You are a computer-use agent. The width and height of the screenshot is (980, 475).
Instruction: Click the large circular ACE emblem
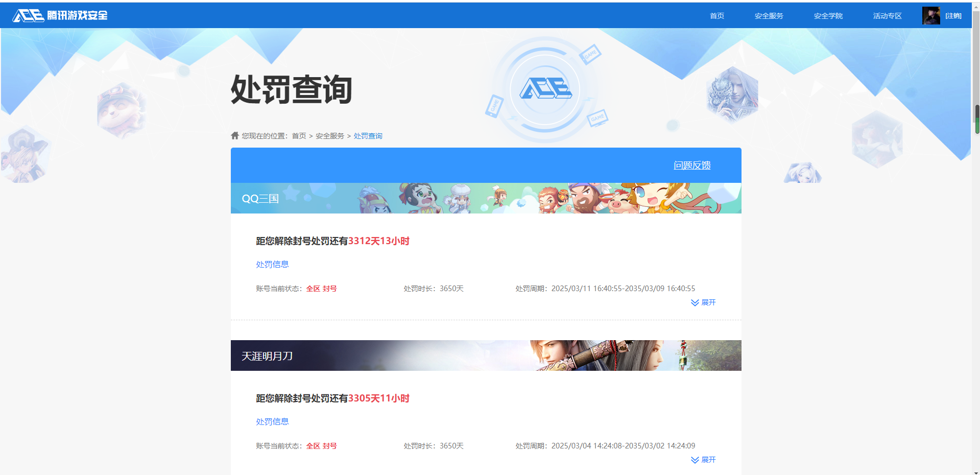pyautogui.click(x=545, y=89)
